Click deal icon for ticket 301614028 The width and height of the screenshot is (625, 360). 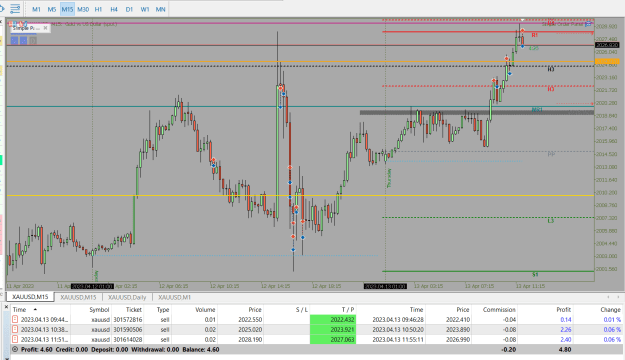point(15,339)
